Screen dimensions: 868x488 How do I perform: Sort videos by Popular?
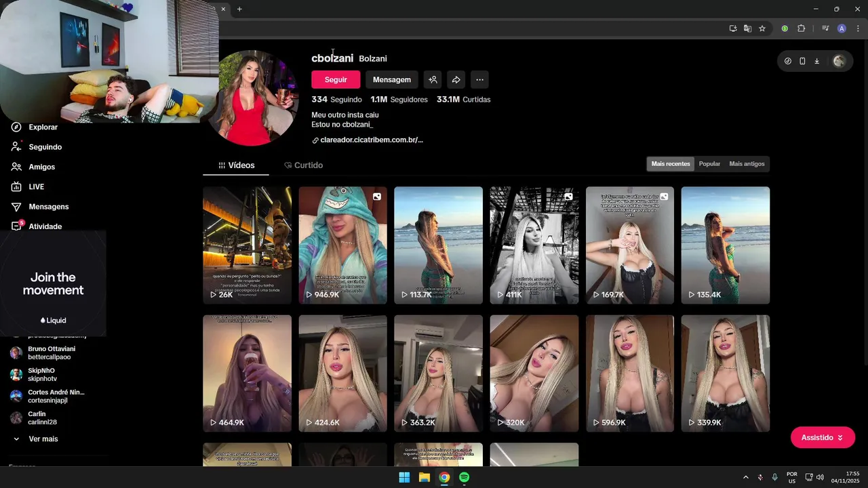click(709, 164)
